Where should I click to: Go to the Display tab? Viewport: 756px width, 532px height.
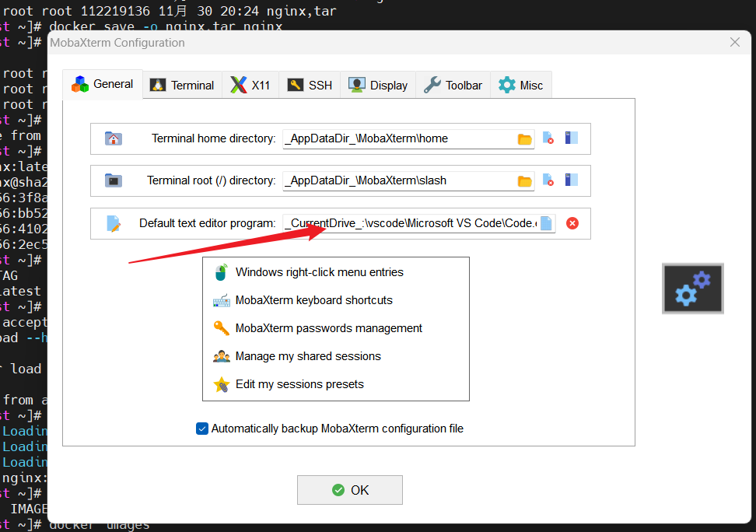(378, 86)
